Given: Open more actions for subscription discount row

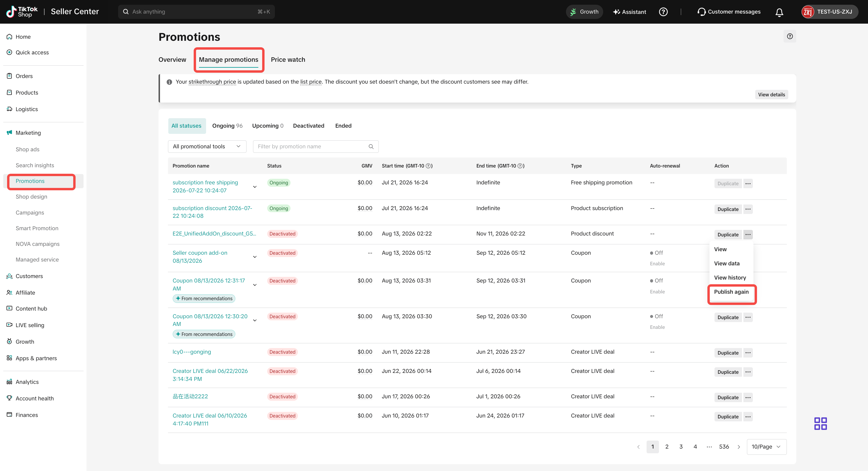Looking at the screenshot, I should point(748,209).
